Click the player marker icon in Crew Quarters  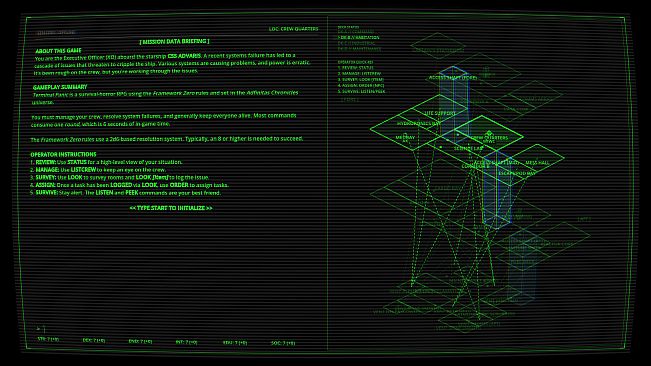pos(489,133)
